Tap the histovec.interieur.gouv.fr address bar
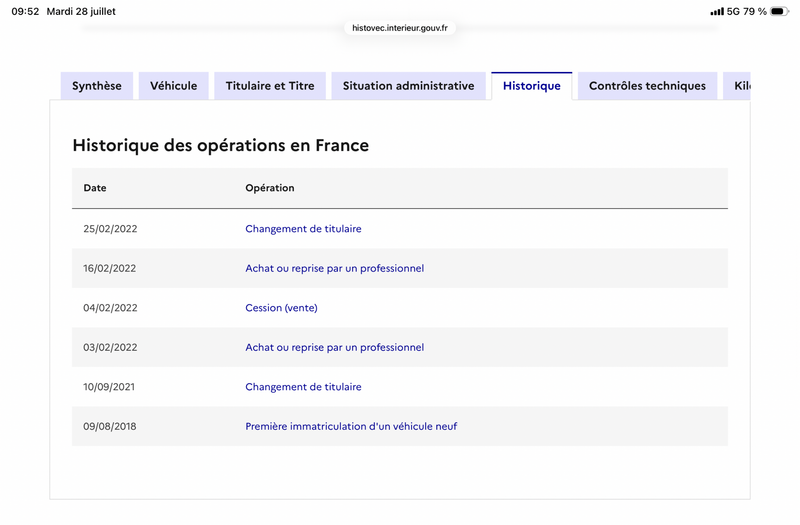 pos(399,28)
